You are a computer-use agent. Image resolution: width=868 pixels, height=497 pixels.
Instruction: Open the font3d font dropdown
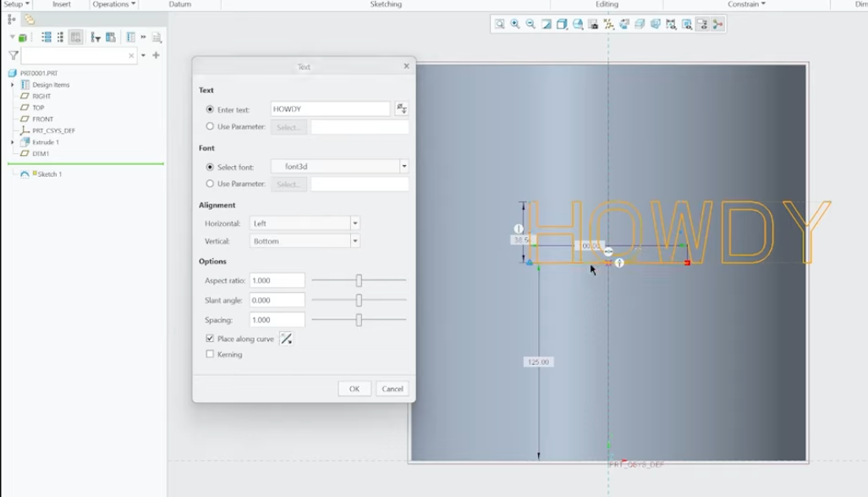click(404, 166)
